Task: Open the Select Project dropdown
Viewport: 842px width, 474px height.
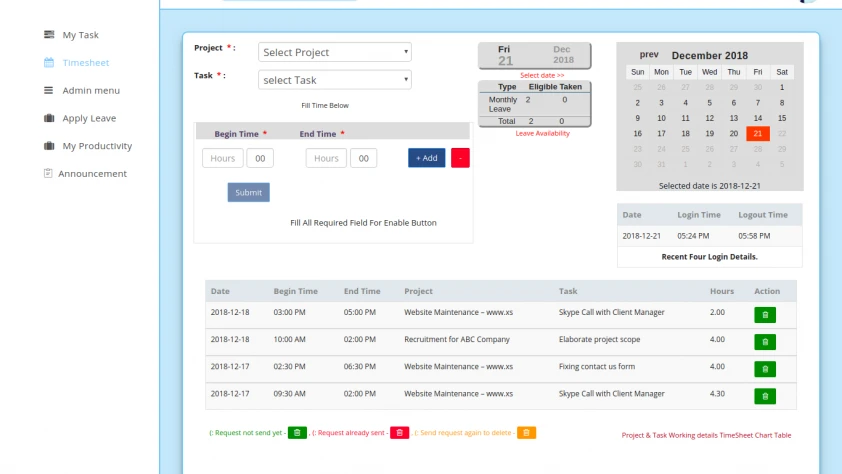Action: [x=334, y=52]
